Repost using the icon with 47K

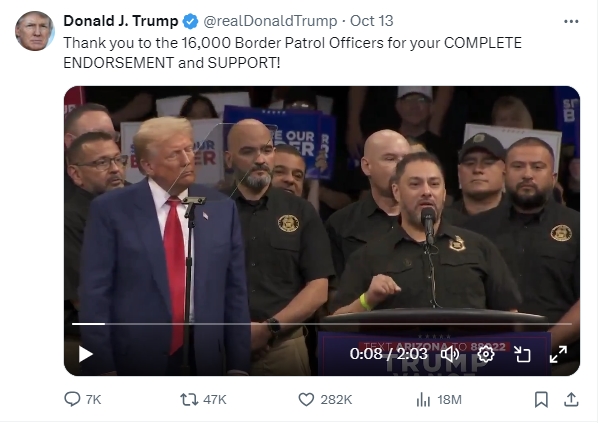[203, 399]
